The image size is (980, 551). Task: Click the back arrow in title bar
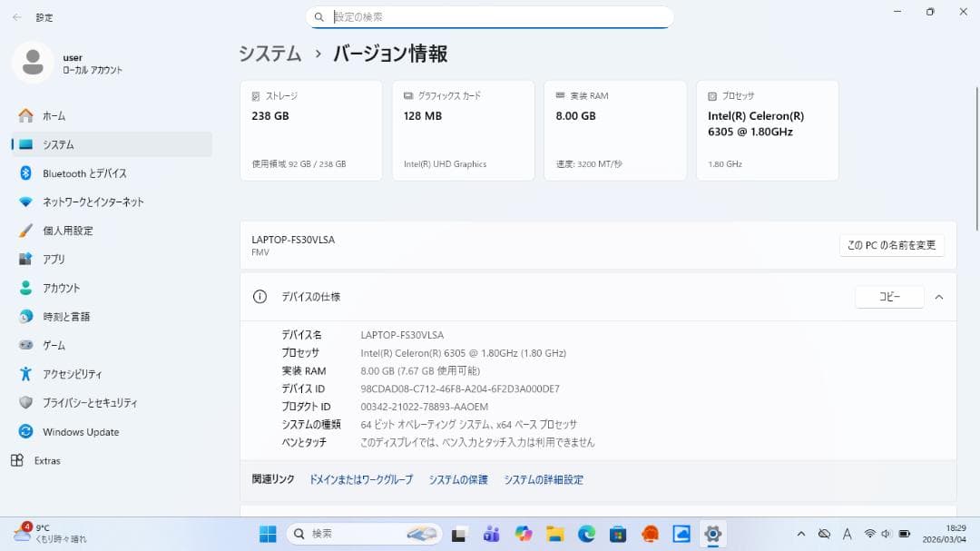click(x=17, y=17)
